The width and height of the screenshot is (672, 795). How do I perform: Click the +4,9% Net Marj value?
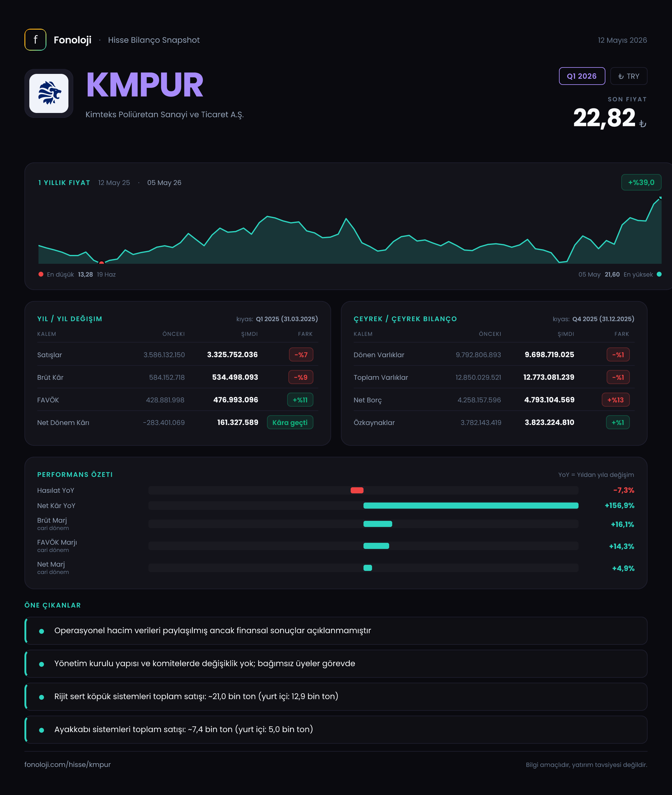623,568
